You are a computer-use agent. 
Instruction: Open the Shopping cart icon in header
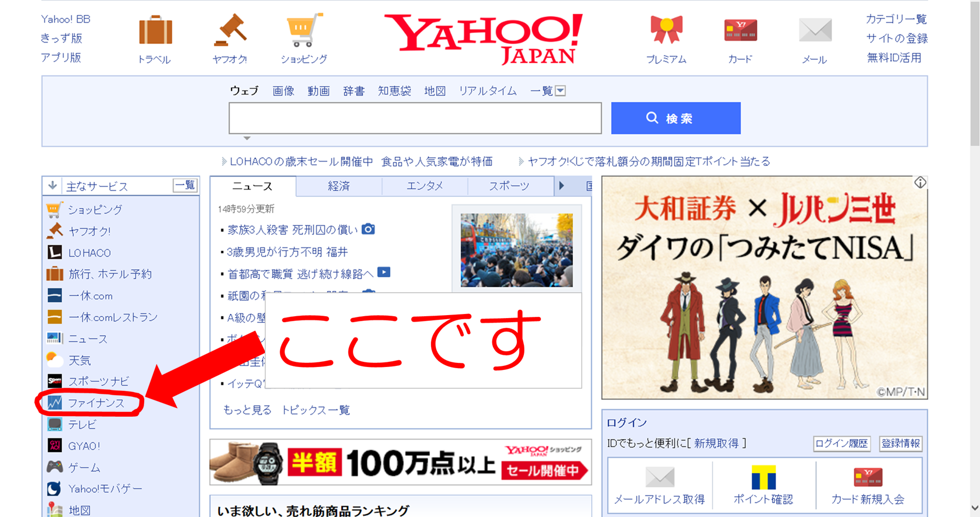tap(304, 30)
